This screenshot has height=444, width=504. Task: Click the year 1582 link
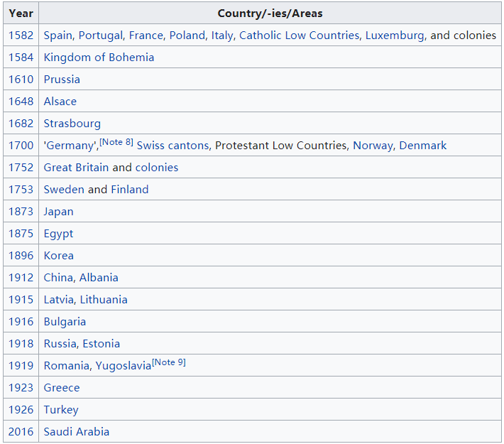[x=21, y=36]
